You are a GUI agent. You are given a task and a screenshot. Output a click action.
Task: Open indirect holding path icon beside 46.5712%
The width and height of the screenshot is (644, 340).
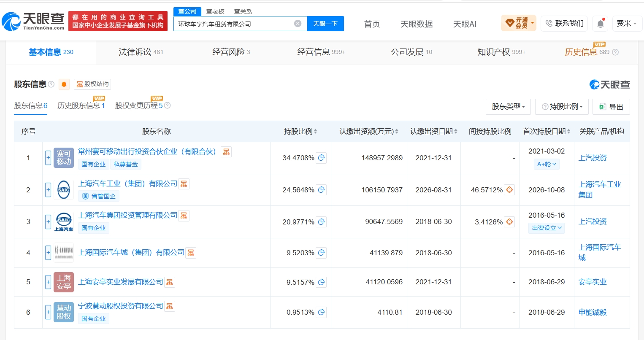[x=509, y=190]
